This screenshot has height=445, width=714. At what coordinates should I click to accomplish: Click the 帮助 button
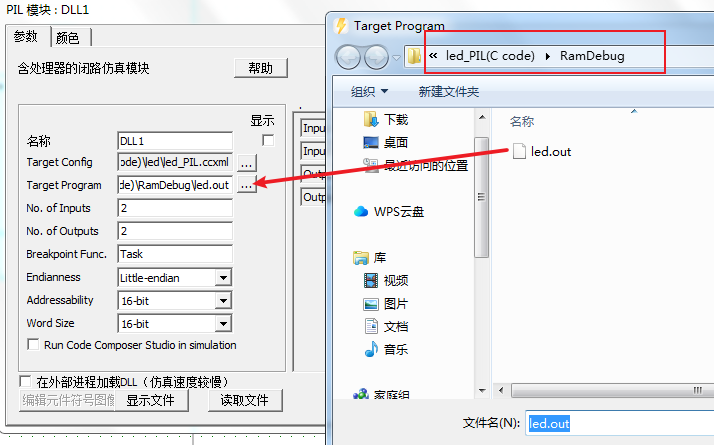pos(260,68)
